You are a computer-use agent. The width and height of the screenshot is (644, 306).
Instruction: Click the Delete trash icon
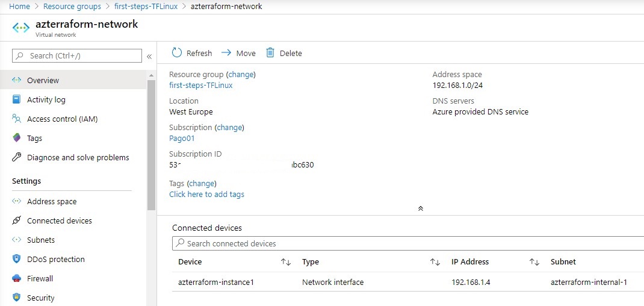[x=270, y=53]
